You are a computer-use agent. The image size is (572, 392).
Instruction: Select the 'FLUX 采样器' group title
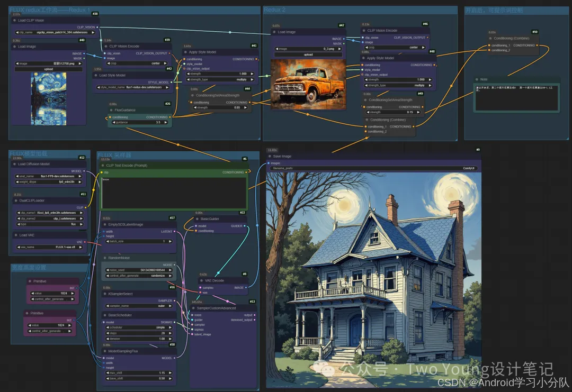114,156
